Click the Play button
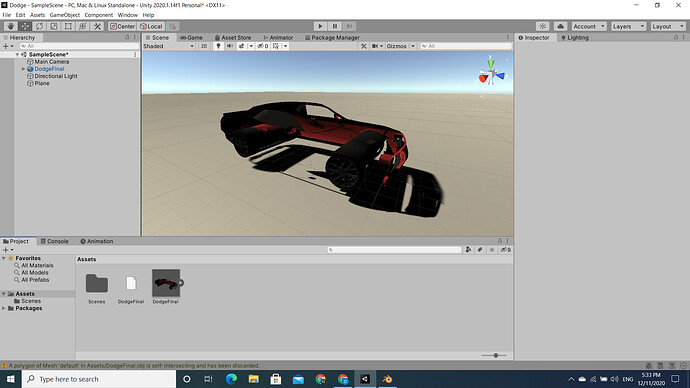 pos(320,26)
